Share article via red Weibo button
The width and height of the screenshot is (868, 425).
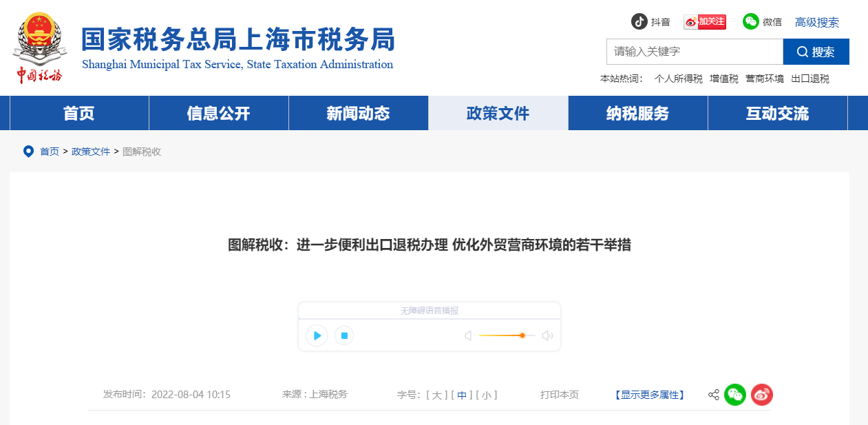pos(762,395)
